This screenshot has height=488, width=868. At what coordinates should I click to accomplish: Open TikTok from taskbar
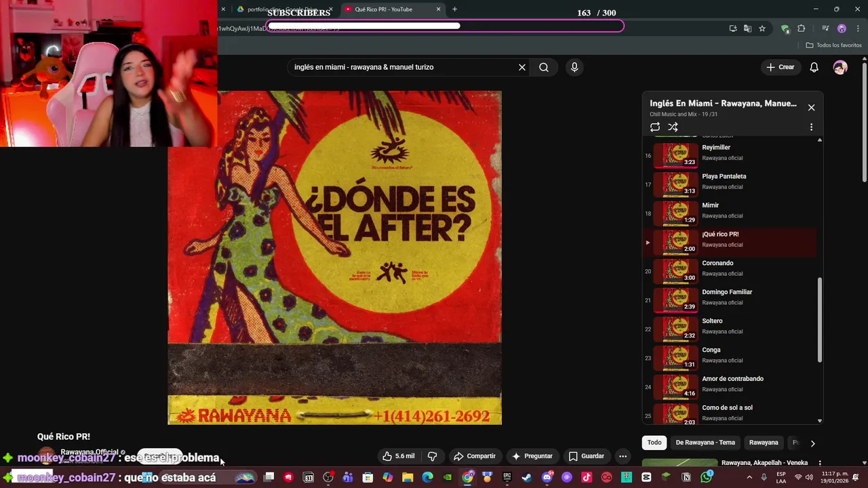tap(587, 478)
